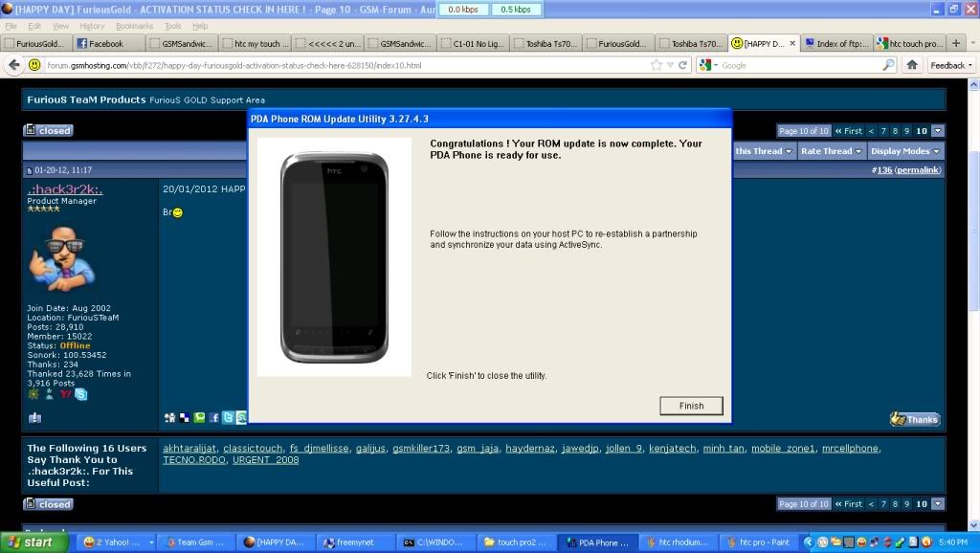Share the post via the Delicious checkered icon
This screenshot has height=553, width=980.
tap(185, 417)
